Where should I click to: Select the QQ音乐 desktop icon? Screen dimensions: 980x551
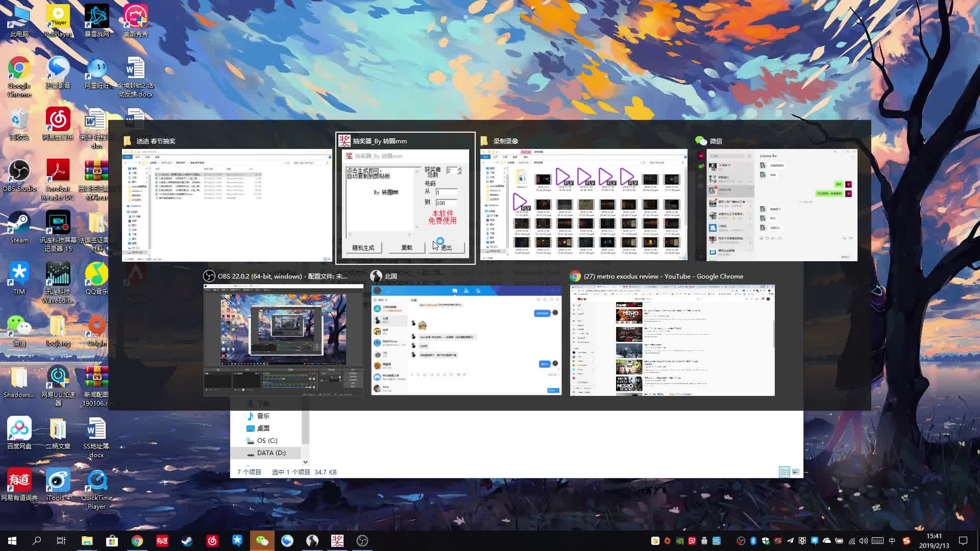[97, 279]
